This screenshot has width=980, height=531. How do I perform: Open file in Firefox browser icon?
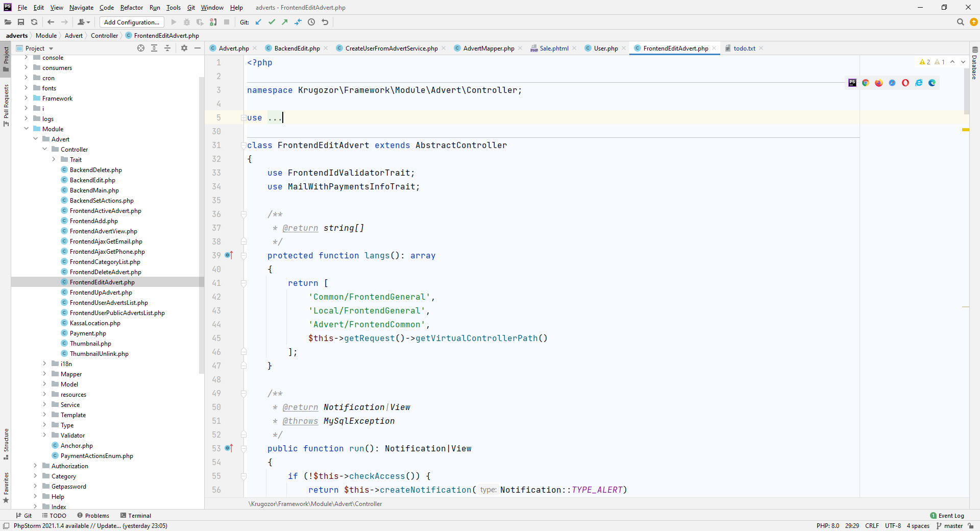click(x=878, y=83)
